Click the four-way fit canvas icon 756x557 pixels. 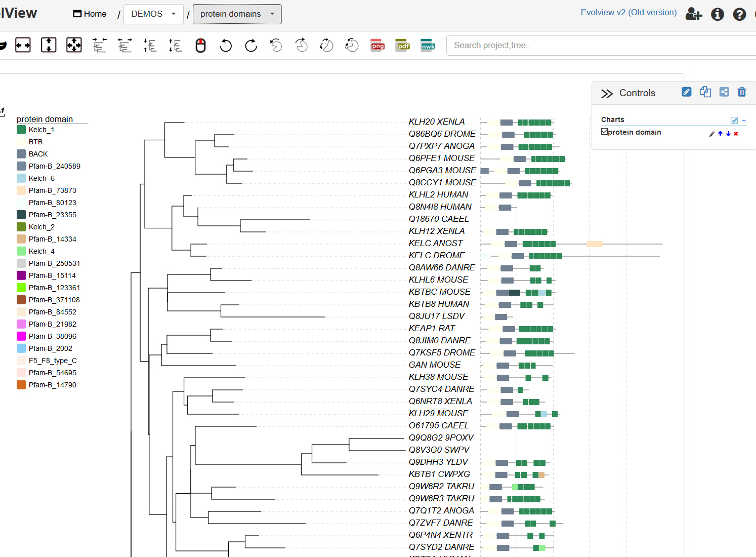pos(74,45)
